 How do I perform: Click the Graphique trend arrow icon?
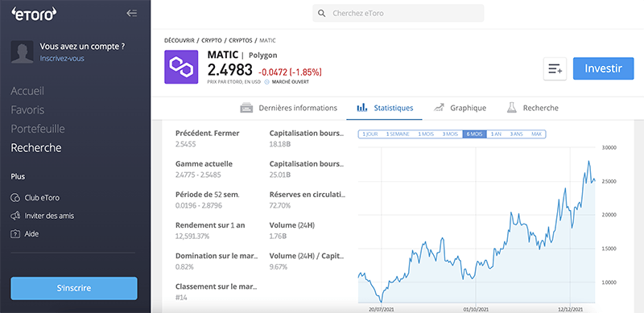tap(439, 108)
